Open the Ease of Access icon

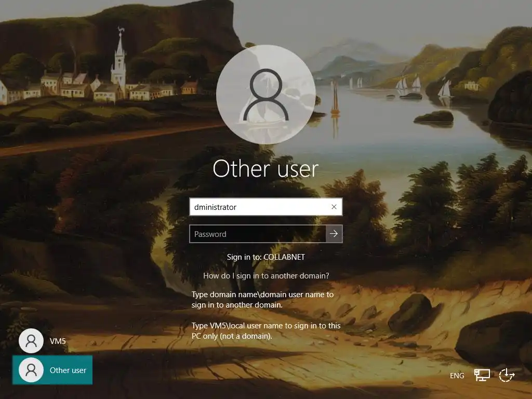click(x=507, y=375)
